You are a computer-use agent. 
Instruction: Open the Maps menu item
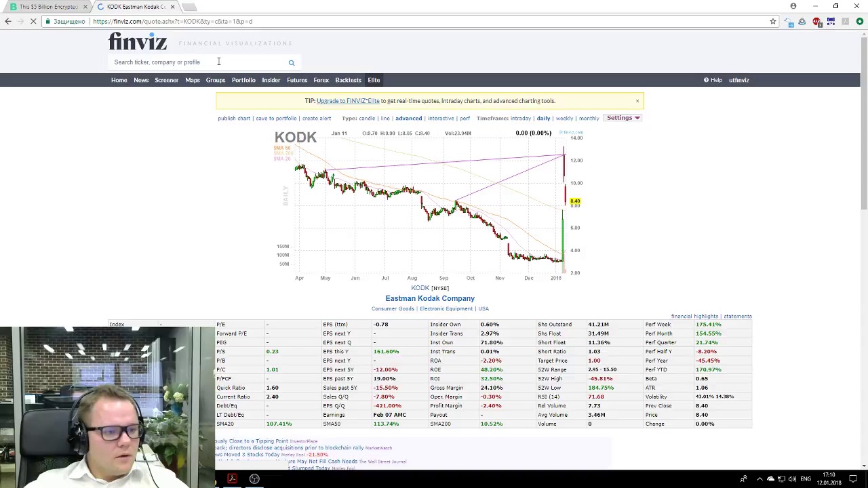[193, 80]
